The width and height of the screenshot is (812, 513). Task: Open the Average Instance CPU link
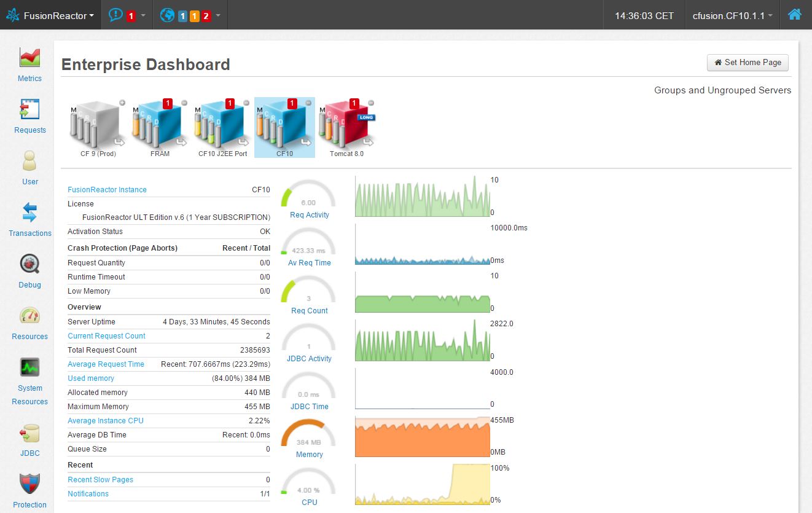click(x=106, y=421)
